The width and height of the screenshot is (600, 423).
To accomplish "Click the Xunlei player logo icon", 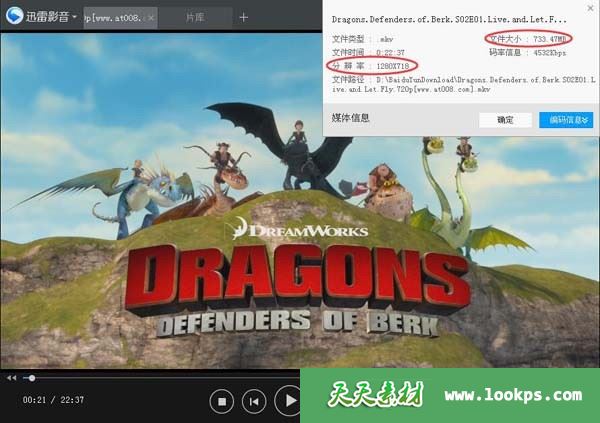I will 16,17.
